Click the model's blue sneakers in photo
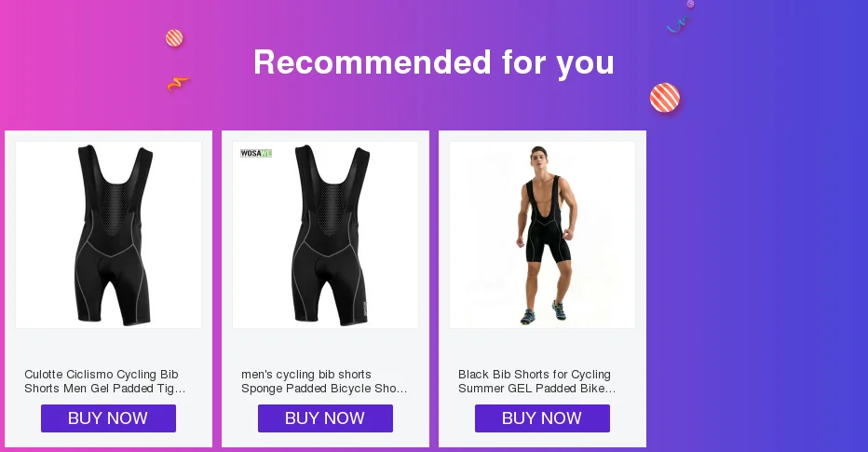 [x=543, y=313]
